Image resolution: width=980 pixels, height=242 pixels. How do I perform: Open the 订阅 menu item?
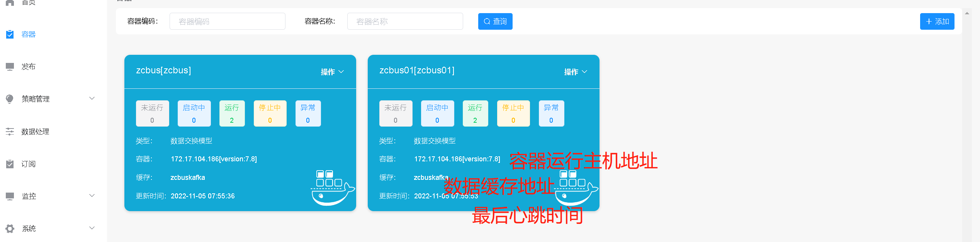point(29,164)
